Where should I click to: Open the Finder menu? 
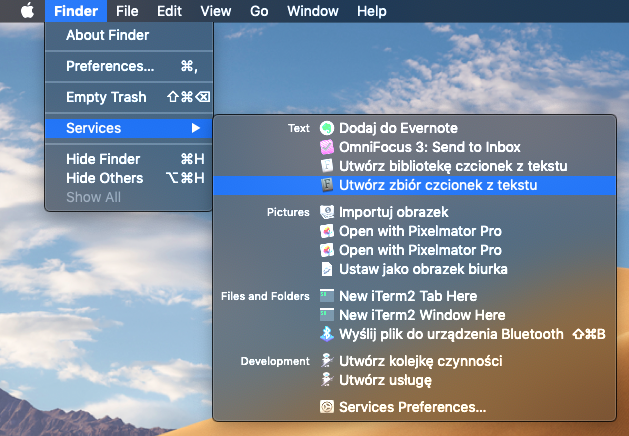click(x=76, y=11)
